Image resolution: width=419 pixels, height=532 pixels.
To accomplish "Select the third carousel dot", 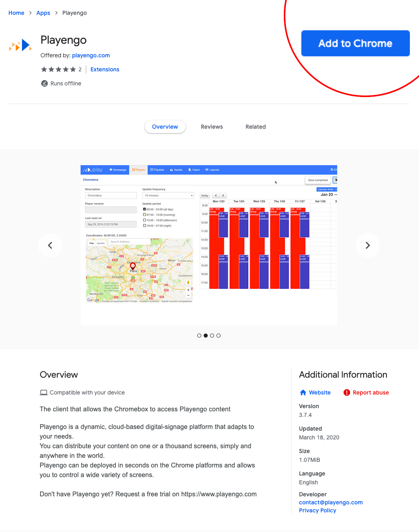I will (x=212, y=336).
